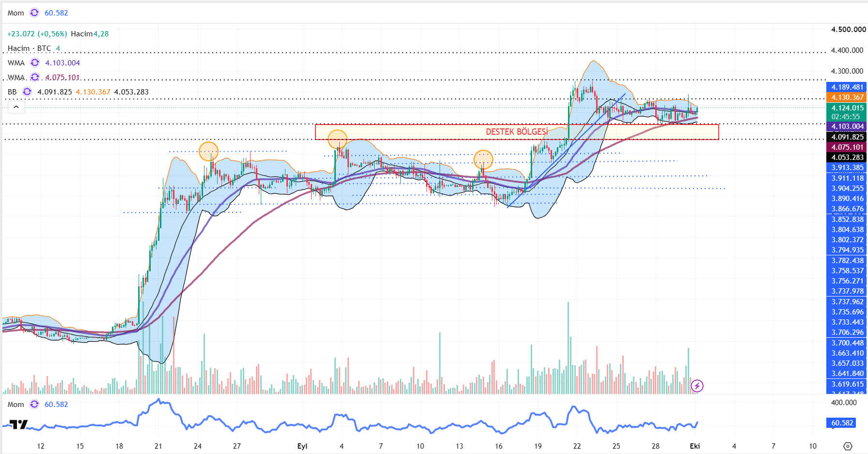Click the 4.053.283 black price label
Viewport: 868px width, 454px height.
847,157
